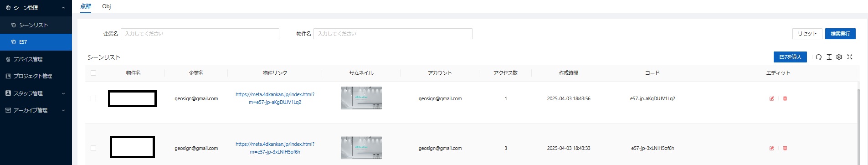Click the デバイス管理 sidebar icon
This screenshot has height=165, width=868.
[8, 59]
